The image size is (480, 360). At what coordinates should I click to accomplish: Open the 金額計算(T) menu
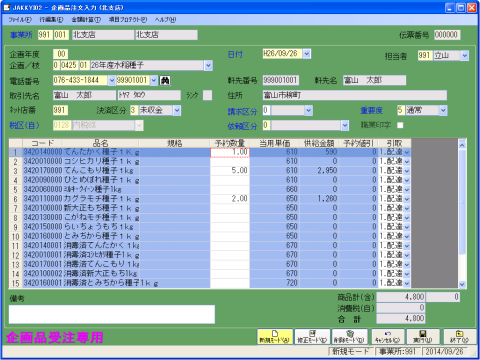coord(86,20)
